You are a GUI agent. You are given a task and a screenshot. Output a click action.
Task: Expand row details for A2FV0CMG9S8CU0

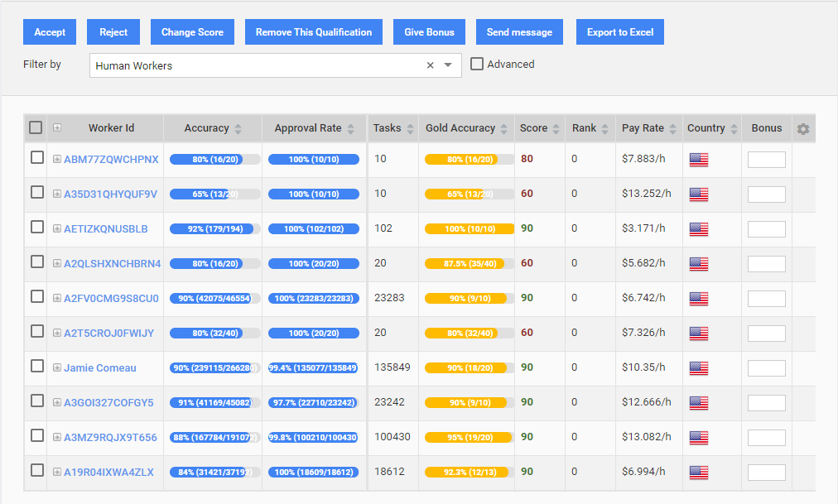(56, 298)
